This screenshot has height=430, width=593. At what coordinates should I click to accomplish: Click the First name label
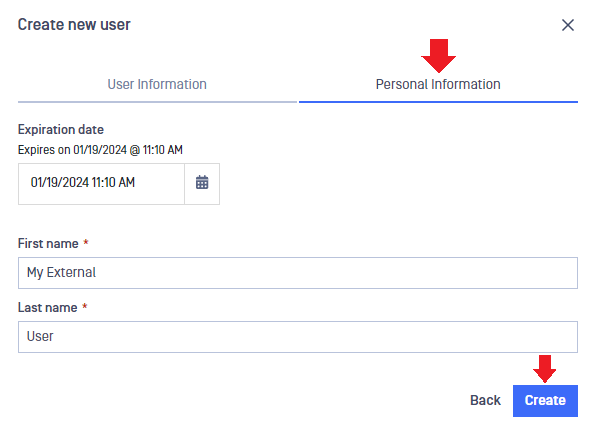[48, 244]
